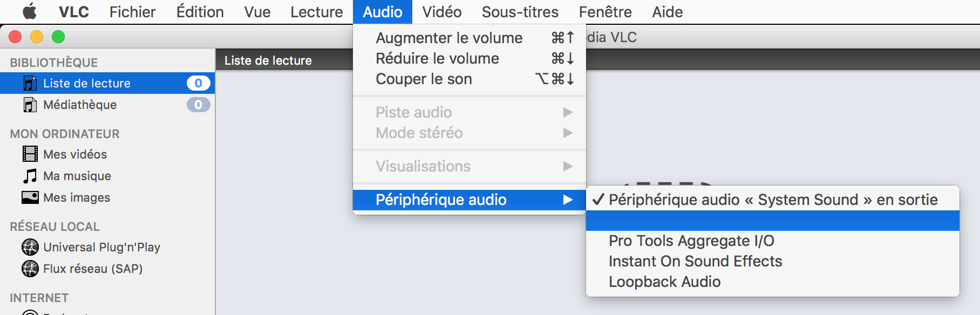Click the Ma musique note icon
The width and height of the screenshot is (980, 315).
[30, 176]
